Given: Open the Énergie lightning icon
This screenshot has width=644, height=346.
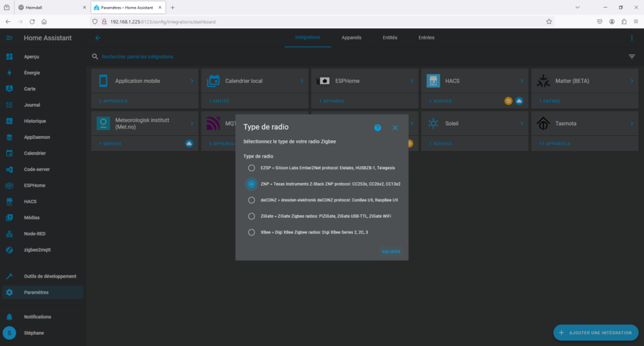Looking at the screenshot, I should (x=9, y=73).
